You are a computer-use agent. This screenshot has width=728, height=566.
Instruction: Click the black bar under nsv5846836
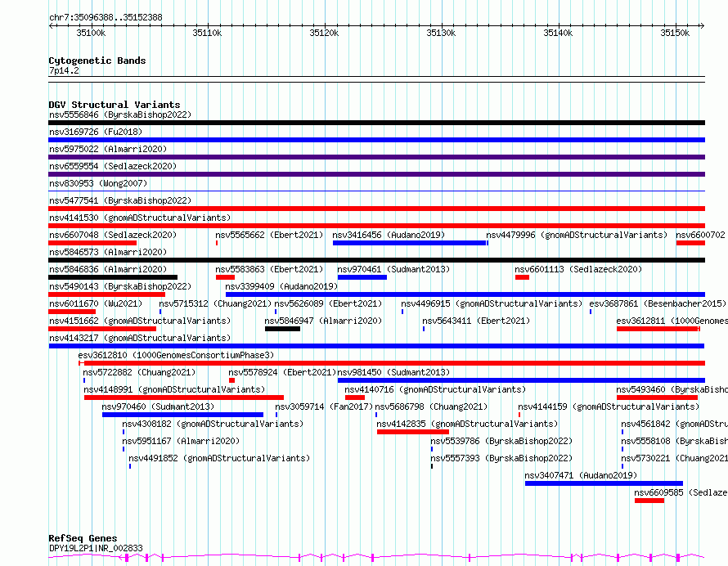(x=113, y=277)
